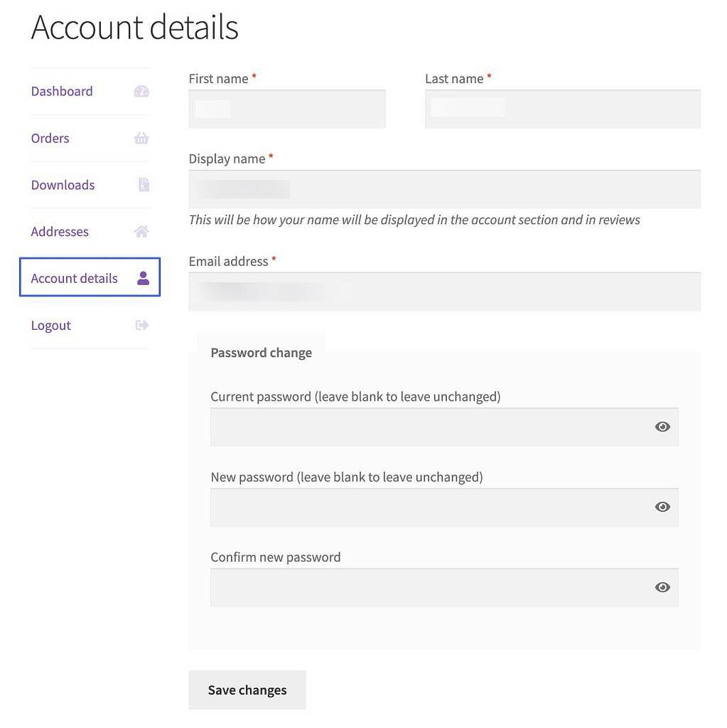The width and height of the screenshot is (727, 728).
Task: Click the Logout link
Action: coord(50,325)
